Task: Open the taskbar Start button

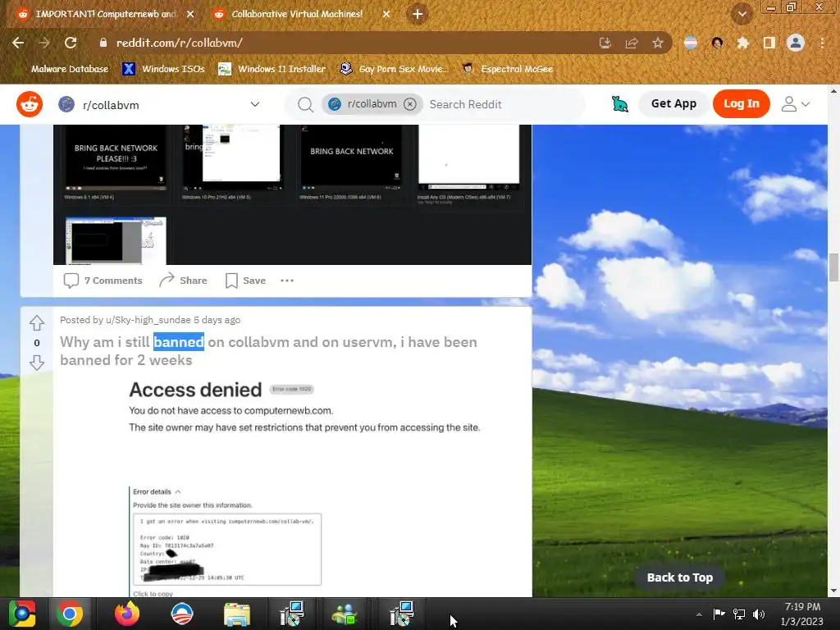Action: (x=21, y=614)
